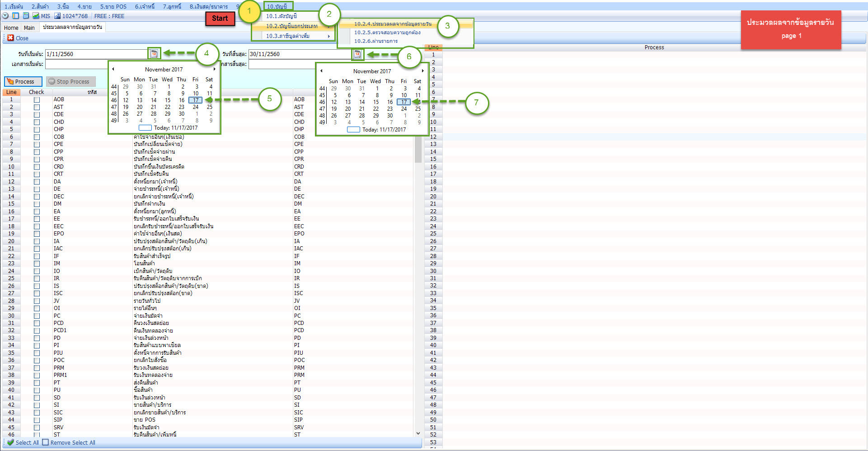The image size is (868, 451).
Task: Expand the 10.3.ภาษีมูลค่าเพิ่ม submenu
Action: coord(294,36)
